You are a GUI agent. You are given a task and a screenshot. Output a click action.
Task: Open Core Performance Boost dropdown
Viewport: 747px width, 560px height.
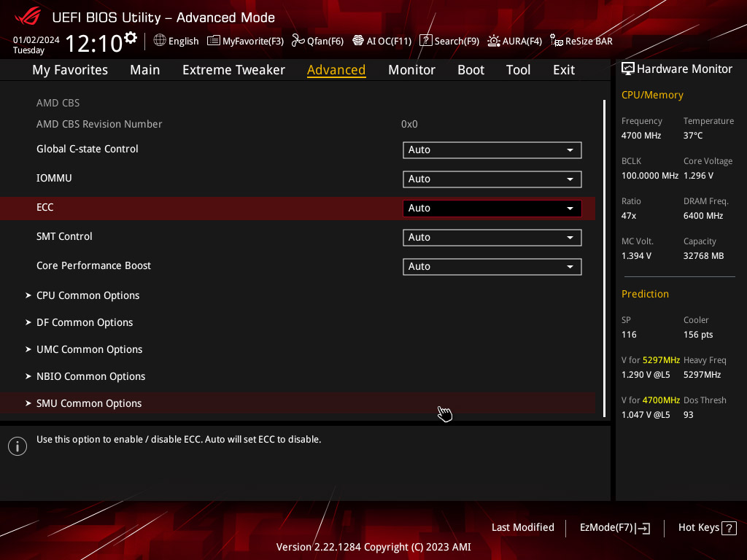click(492, 266)
